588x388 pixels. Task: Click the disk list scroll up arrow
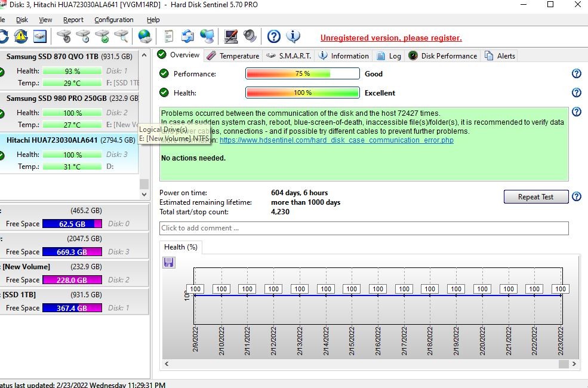[144, 55]
